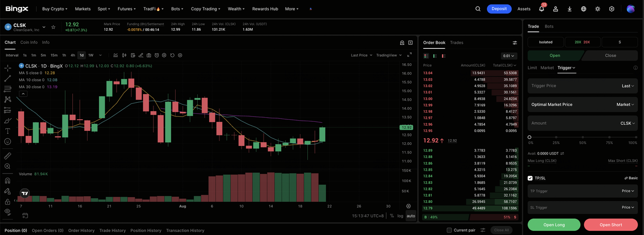Screen dimensions: 644x235
Task: Toggle the light/dark theme sun icon
Action: (598, 9)
